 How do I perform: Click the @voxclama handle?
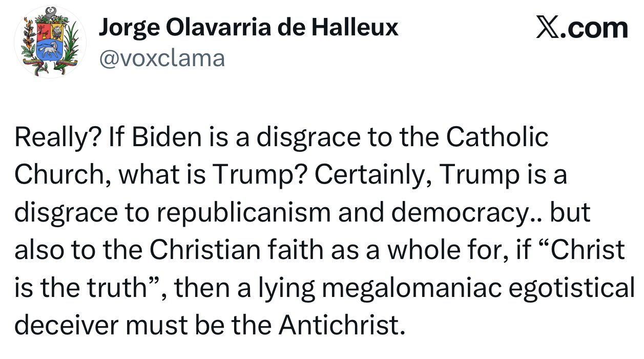(x=161, y=59)
